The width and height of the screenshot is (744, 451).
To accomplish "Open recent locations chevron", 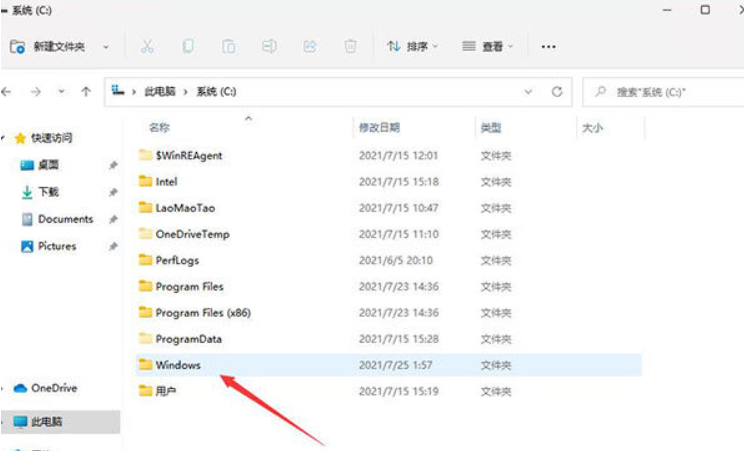I will (x=61, y=92).
